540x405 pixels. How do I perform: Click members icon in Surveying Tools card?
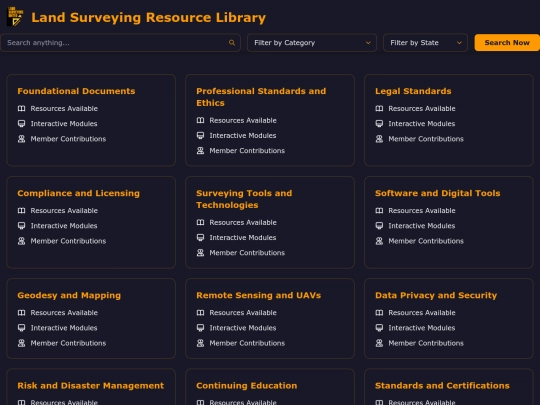click(x=200, y=252)
